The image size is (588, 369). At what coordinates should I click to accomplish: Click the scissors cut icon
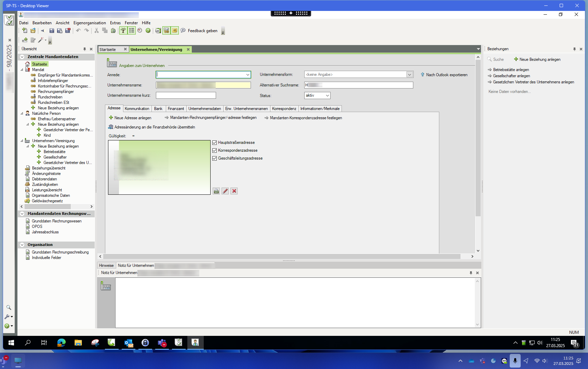pos(96,31)
